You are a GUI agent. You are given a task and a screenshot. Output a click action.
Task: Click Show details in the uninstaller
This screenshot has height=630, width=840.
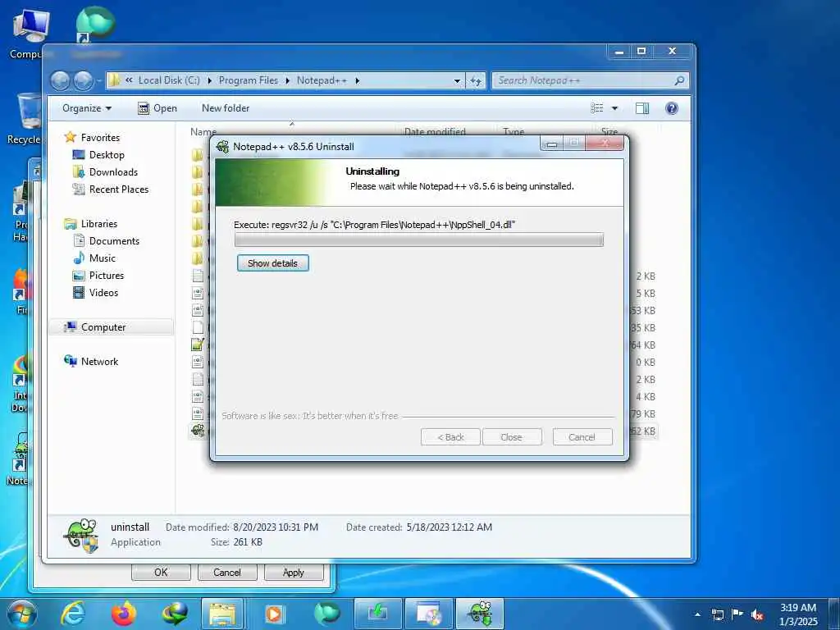click(272, 263)
